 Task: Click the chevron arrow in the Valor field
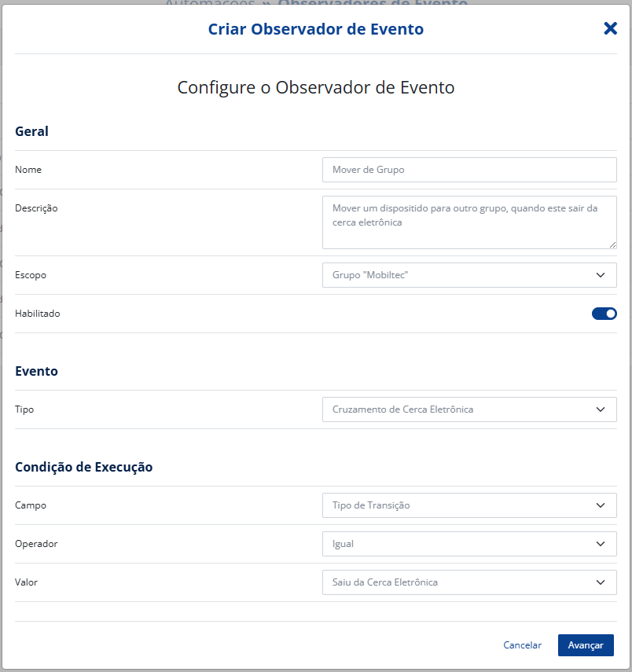(601, 582)
